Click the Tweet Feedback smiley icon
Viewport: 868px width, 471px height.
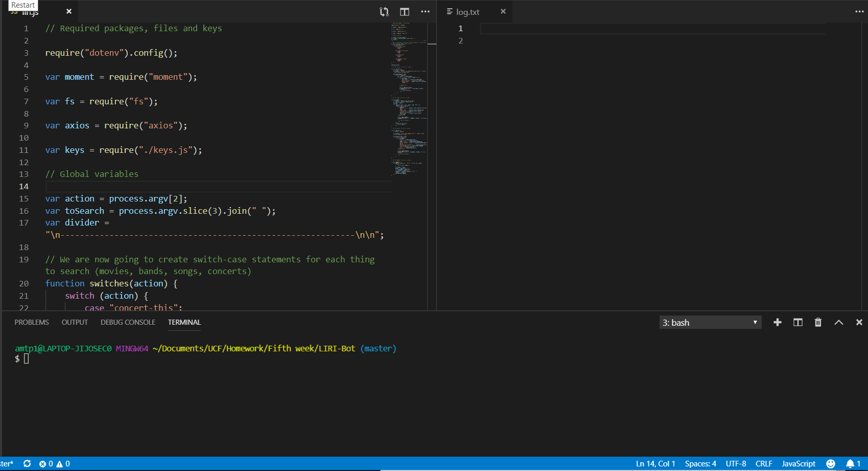click(831, 463)
